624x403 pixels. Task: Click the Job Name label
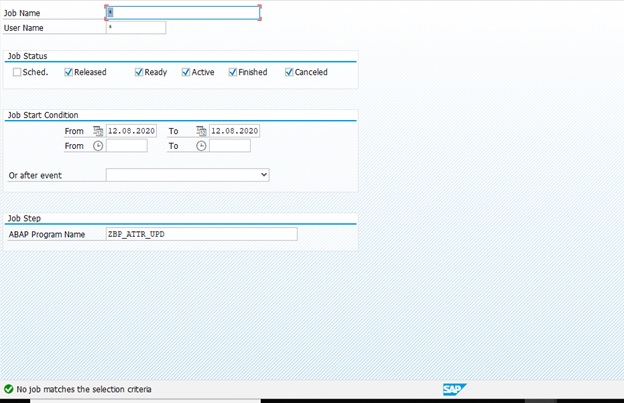coord(22,13)
